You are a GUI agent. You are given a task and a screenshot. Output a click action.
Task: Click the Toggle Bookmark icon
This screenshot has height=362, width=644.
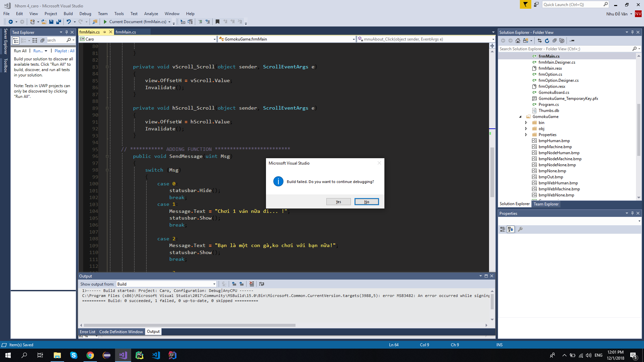tap(217, 22)
